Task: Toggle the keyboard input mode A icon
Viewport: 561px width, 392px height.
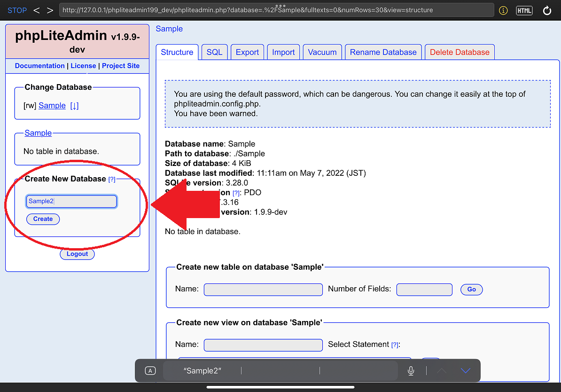Action: [150, 371]
